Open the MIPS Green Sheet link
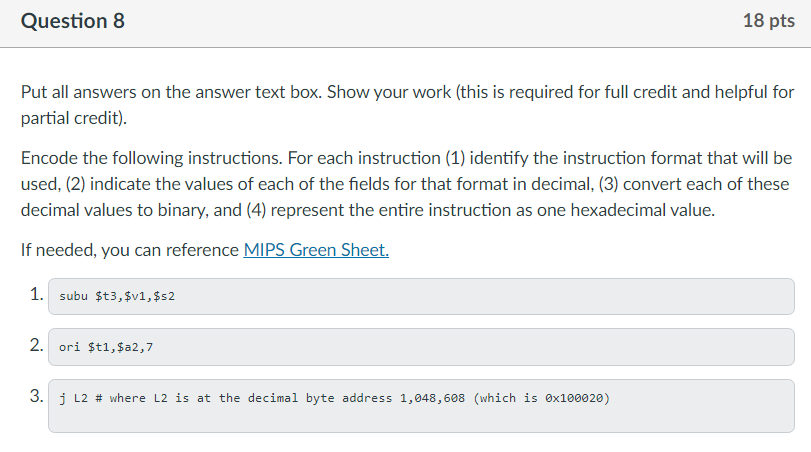Image resolution: width=811 pixels, height=452 pixels. (316, 250)
